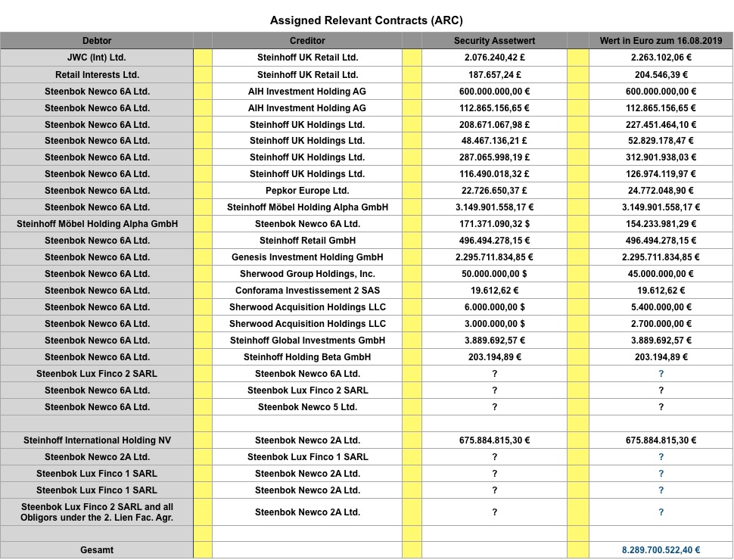Viewport: 734px width, 560px height.
Task: Select creditor "Sherwood Group Holdings, Inc."
Action: 306,274
